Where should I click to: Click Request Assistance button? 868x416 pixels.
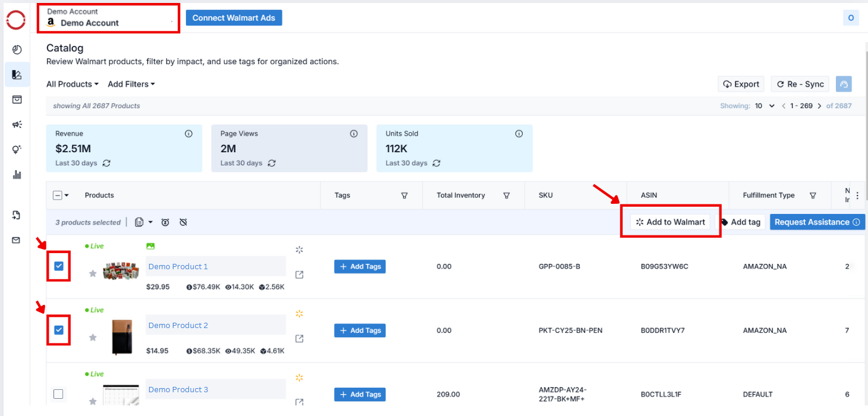coord(818,222)
